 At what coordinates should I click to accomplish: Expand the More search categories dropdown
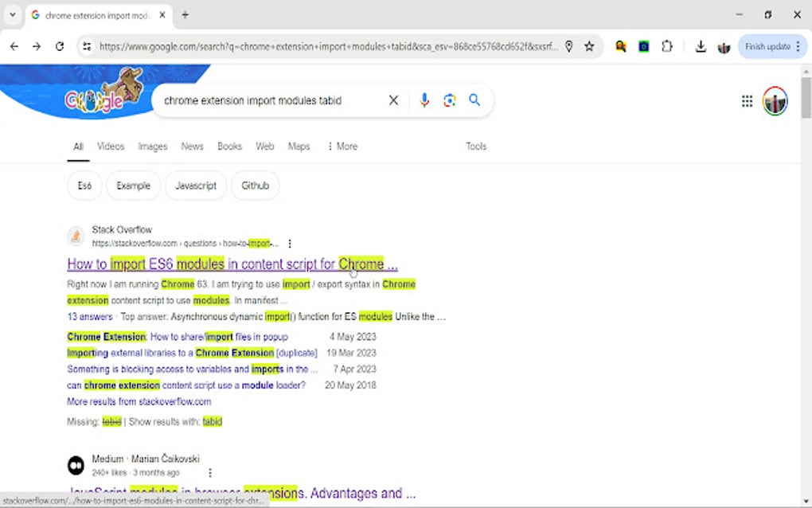tap(343, 147)
